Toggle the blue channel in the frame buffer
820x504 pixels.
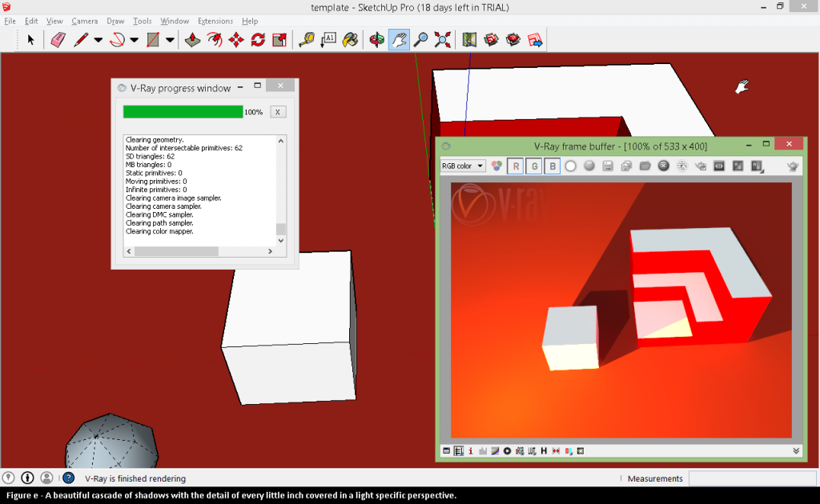click(x=553, y=166)
